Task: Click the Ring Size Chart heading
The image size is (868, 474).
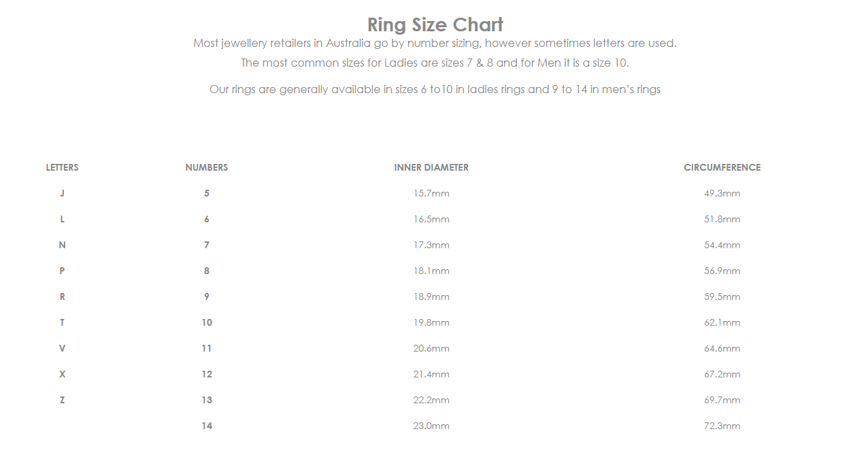Action: (435, 24)
